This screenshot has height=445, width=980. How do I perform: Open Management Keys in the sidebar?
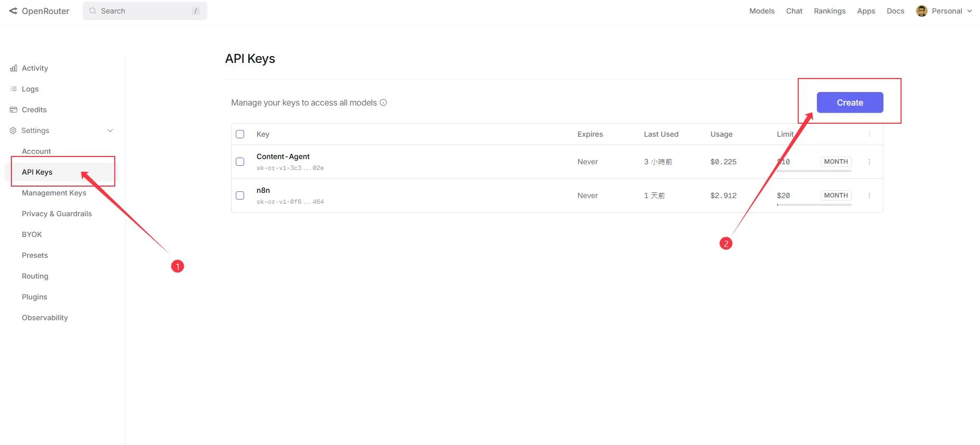[54, 193]
